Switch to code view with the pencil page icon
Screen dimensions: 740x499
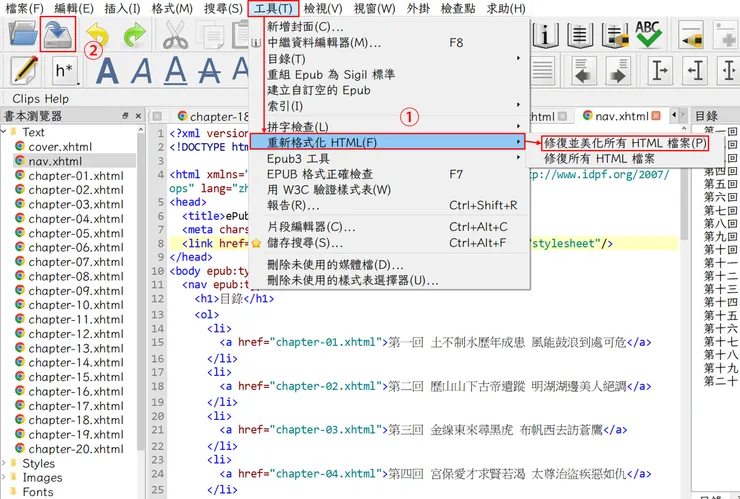25,71
